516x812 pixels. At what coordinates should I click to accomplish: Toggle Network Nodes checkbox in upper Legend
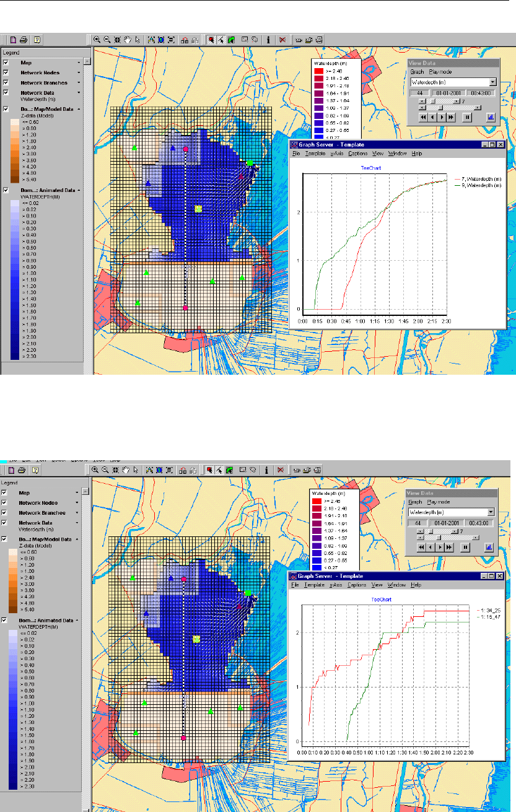pos(6,72)
